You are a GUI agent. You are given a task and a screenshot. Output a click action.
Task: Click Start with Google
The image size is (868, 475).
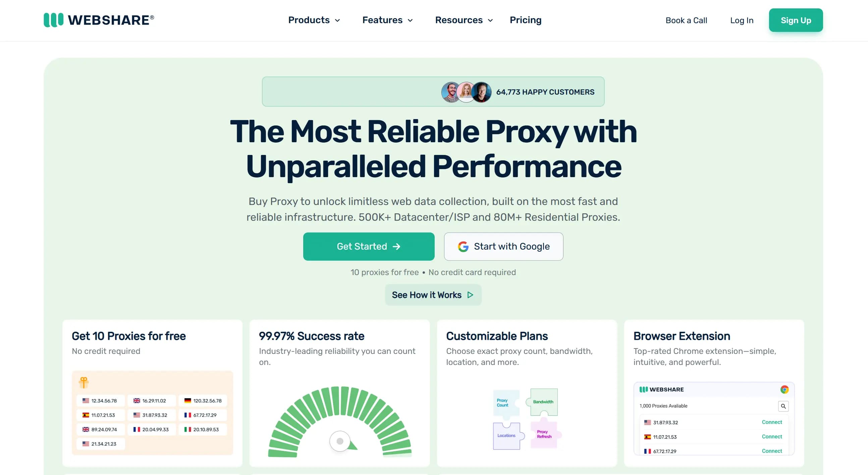pyautogui.click(x=503, y=247)
